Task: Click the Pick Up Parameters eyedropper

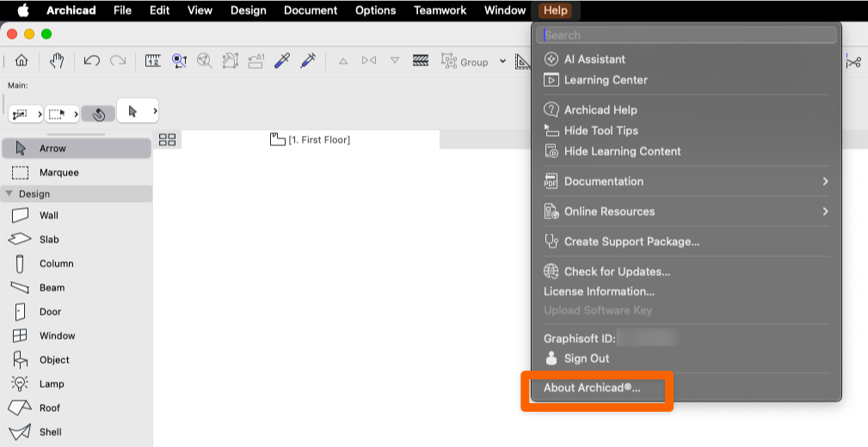Action: point(282,61)
